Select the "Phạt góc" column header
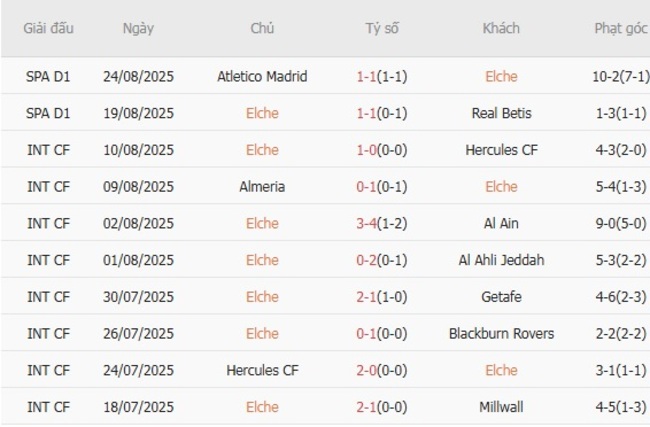Image resolution: width=650 pixels, height=427 pixels. coord(617,28)
